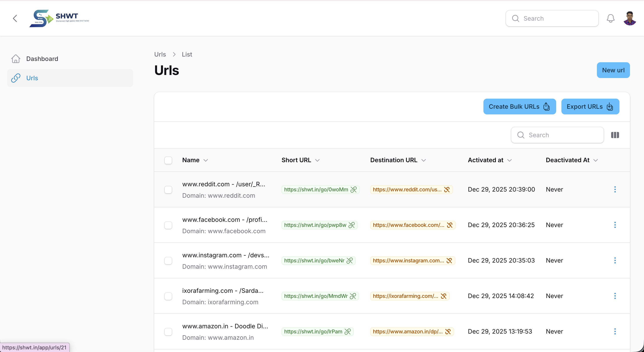Click the New url button

[x=614, y=70]
